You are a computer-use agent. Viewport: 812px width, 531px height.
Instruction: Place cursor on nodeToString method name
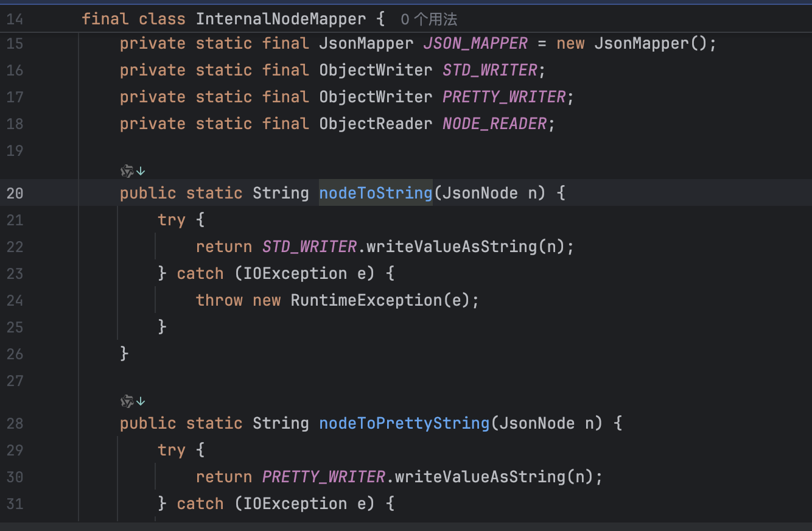[x=376, y=193]
